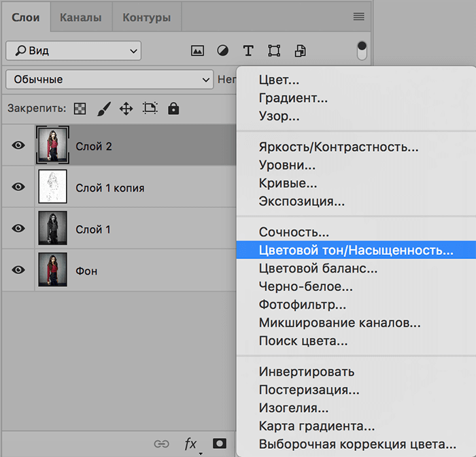Filter layers by type (T) icon
Screen dimensions: 476x457
click(248, 51)
